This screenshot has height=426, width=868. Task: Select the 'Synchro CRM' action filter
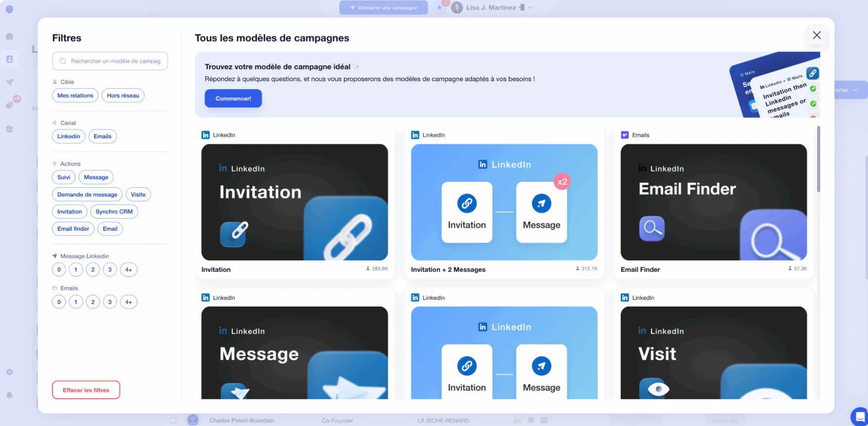click(x=114, y=212)
